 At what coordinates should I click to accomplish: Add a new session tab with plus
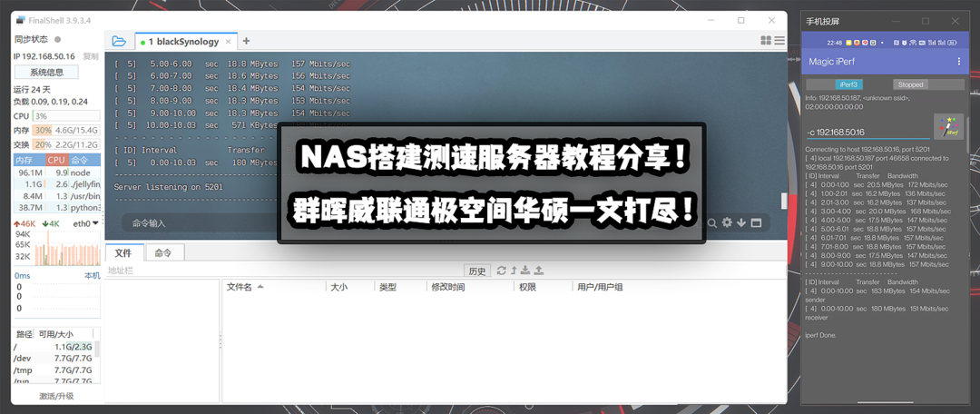pyautogui.click(x=246, y=41)
